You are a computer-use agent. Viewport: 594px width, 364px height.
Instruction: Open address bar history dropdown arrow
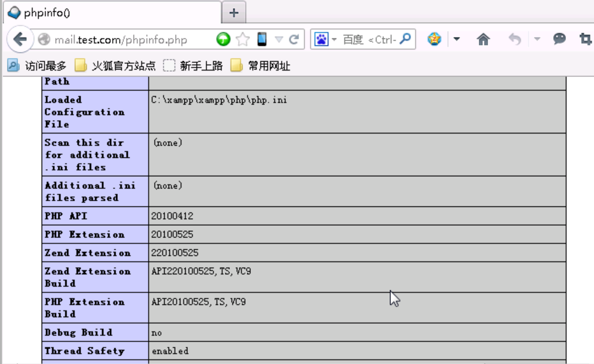279,39
